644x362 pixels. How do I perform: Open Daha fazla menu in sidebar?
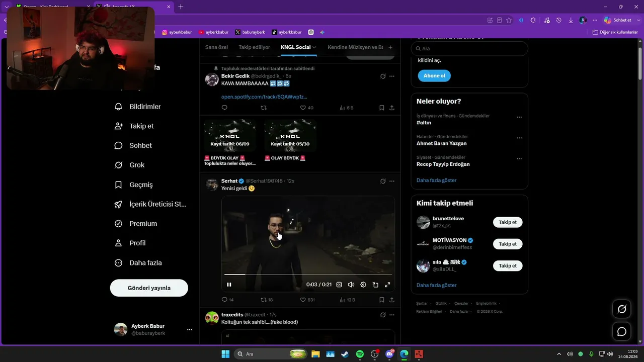coord(138,263)
